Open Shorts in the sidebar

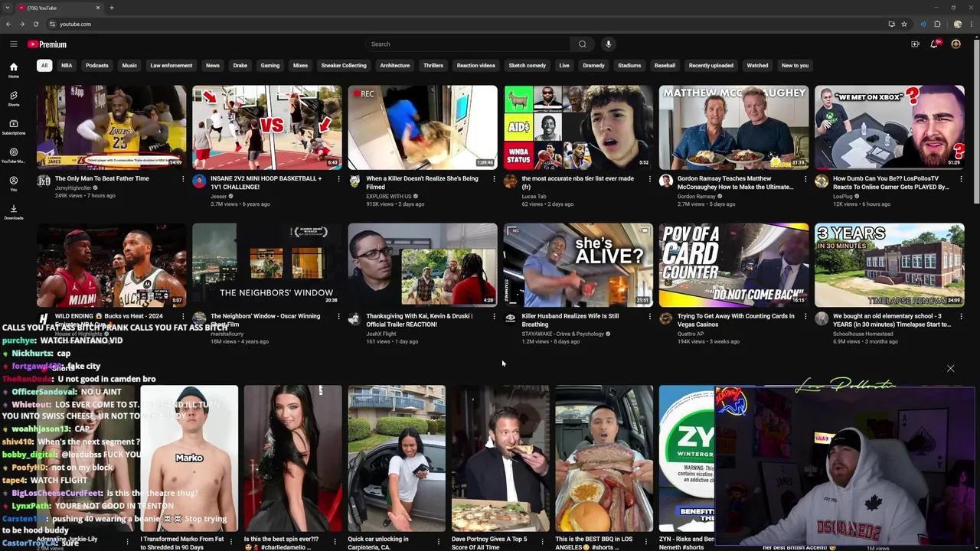[x=13, y=99]
